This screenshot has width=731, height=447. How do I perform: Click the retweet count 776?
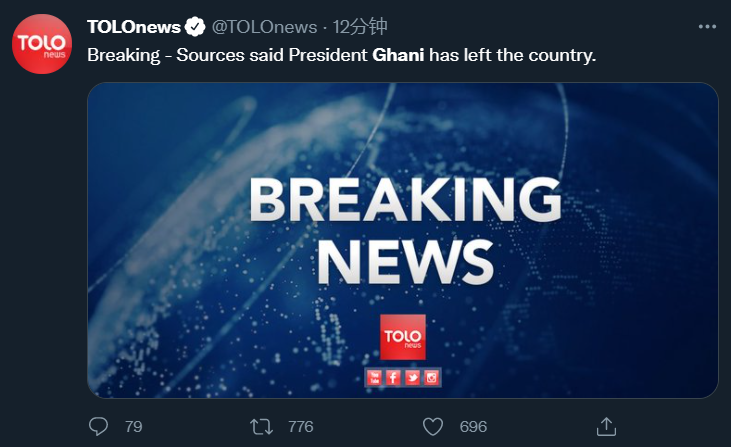coord(300,426)
